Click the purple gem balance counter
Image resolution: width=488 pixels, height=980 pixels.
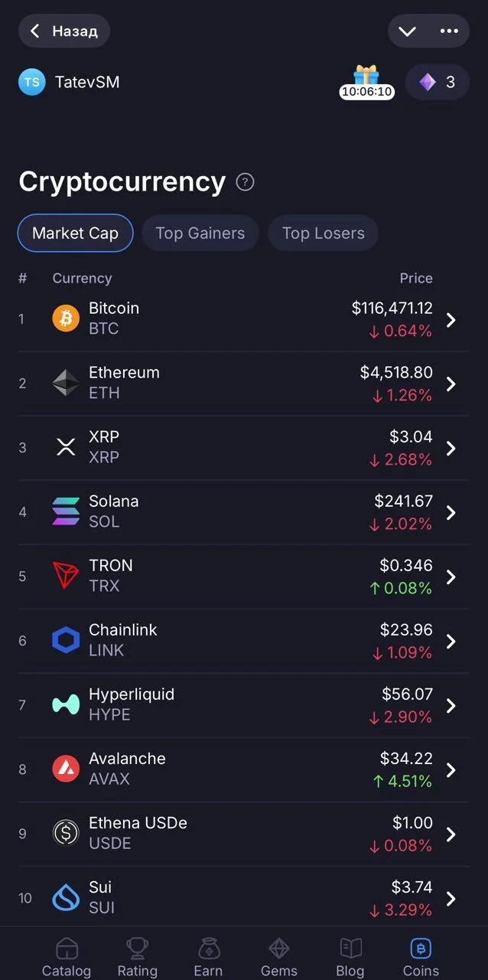click(x=437, y=82)
